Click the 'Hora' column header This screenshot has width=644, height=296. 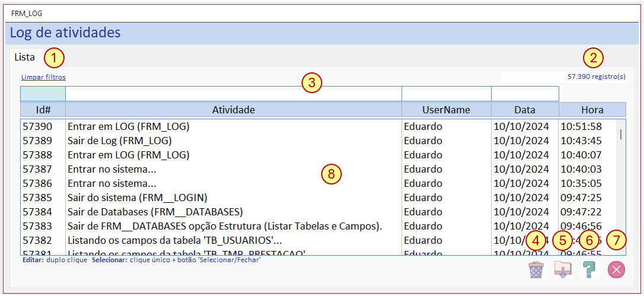(592, 110)
